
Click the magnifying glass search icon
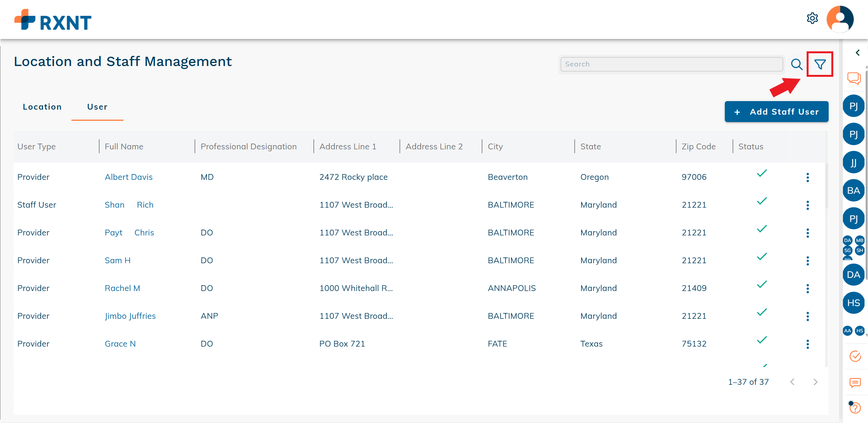(797, 64)
